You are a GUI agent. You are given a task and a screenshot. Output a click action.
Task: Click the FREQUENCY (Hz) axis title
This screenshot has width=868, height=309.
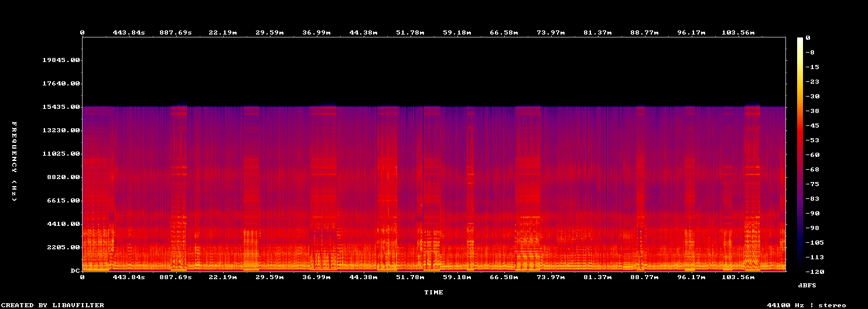point(15,162)
